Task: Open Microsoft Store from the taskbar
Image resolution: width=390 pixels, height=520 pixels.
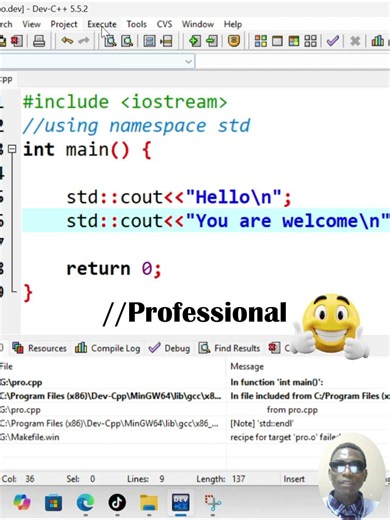Action: coord(53,502)
